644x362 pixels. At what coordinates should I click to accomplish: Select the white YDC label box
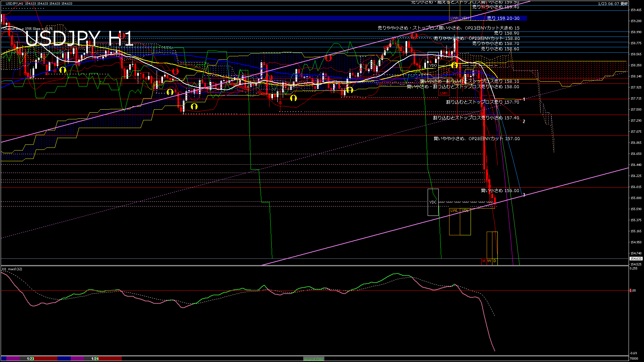pyautogui.click(x=433, y=202)
